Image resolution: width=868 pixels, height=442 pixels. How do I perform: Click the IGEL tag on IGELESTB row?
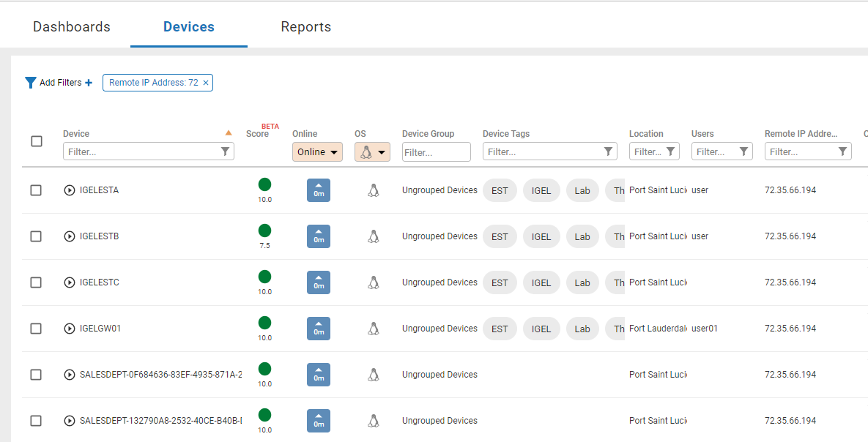tap(541, 236)
